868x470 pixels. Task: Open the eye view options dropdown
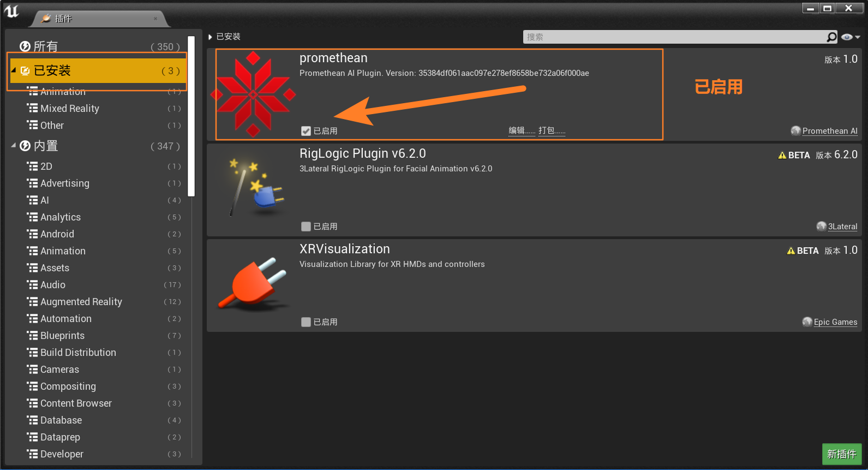click(x=851, y=37)
